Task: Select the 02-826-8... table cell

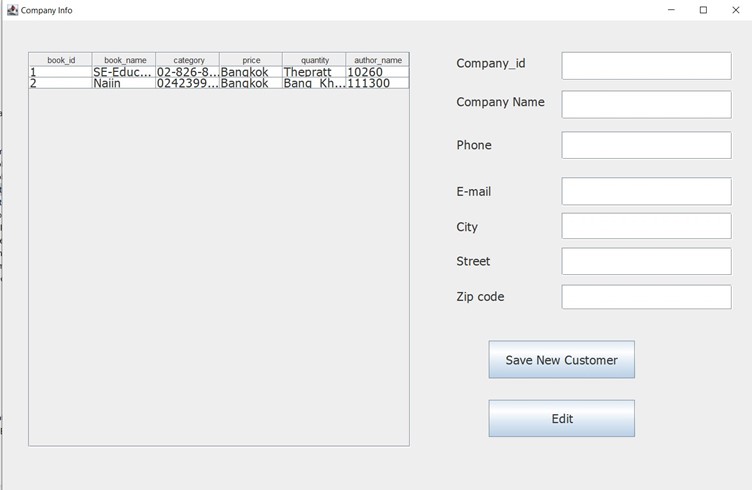Action: (x=188, y=72)
